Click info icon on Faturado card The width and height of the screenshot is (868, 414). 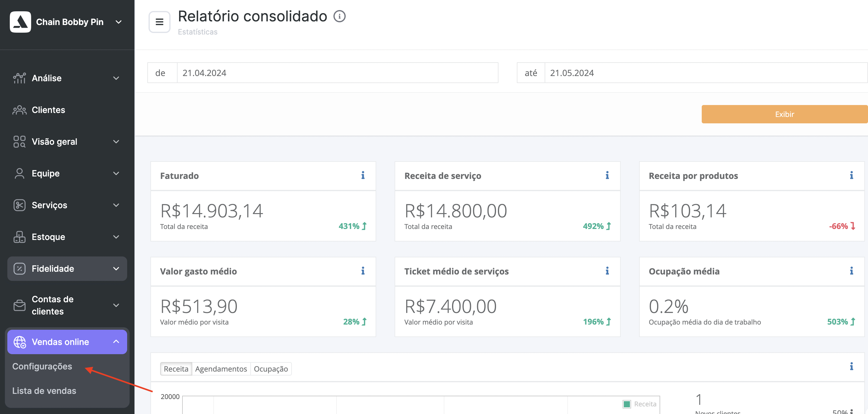tap(363, 175)
